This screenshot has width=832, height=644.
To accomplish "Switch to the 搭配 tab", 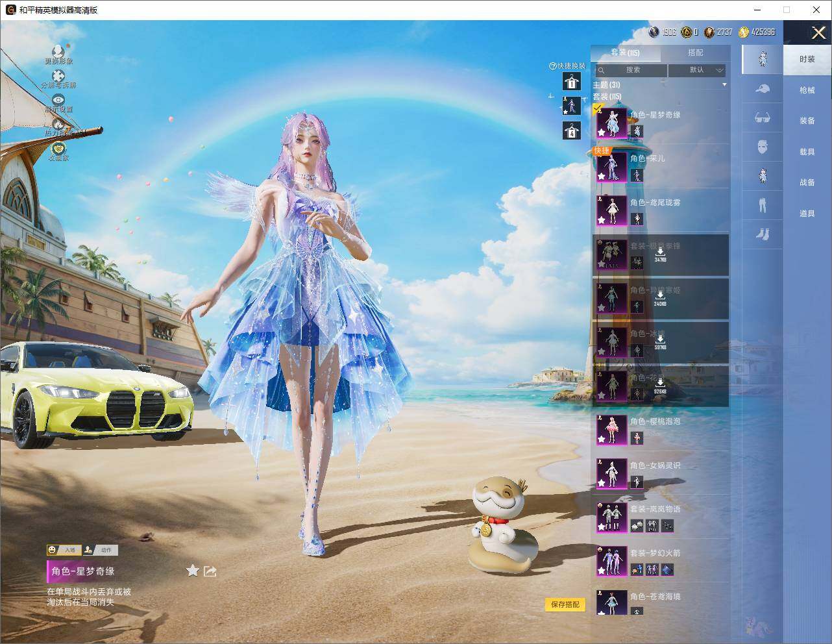I will (x=695, y=53).
